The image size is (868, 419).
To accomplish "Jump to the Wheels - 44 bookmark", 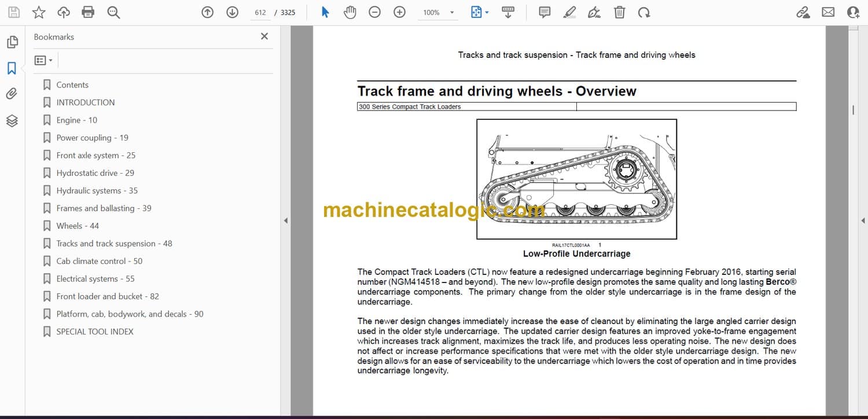I will [x=78, y=226].
